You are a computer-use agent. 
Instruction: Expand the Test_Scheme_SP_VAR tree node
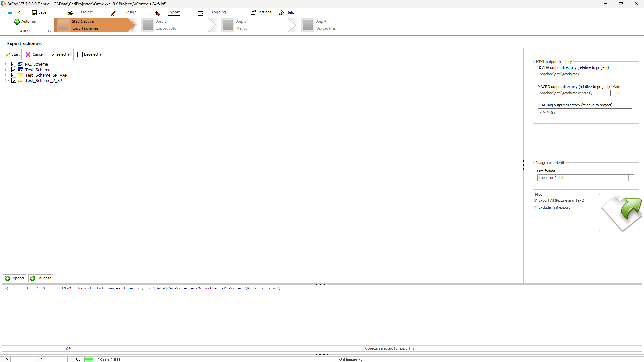[6, 75]
